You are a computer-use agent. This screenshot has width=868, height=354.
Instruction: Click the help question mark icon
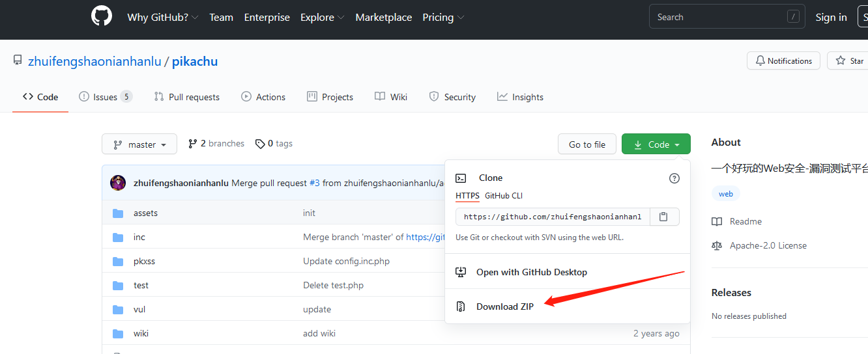(x=674, y=178)
